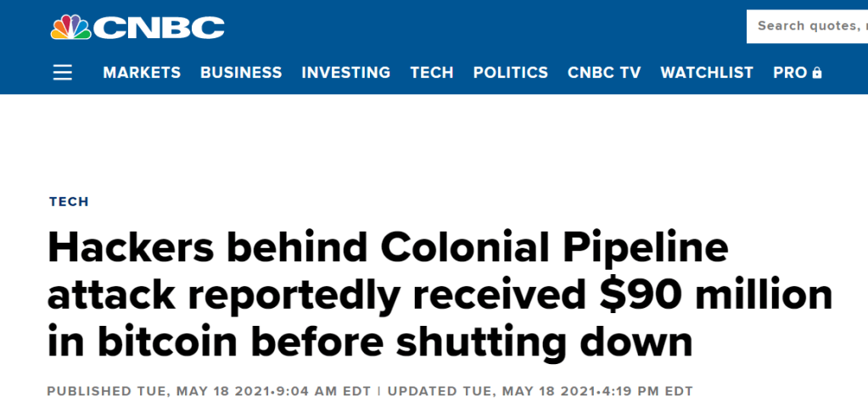Image resolution: width=868 pixels, height=409 pixels.
Task: Open the CNBC TV menu item
Action: point(604,73)
